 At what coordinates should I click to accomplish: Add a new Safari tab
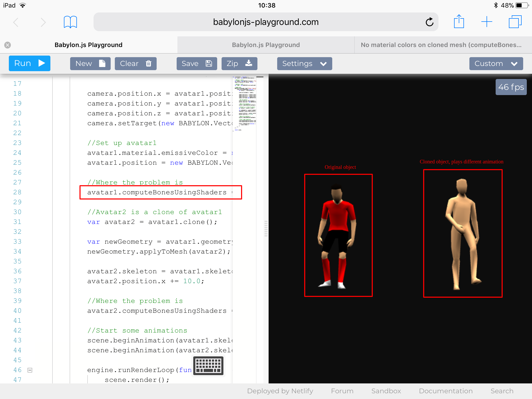487,22
